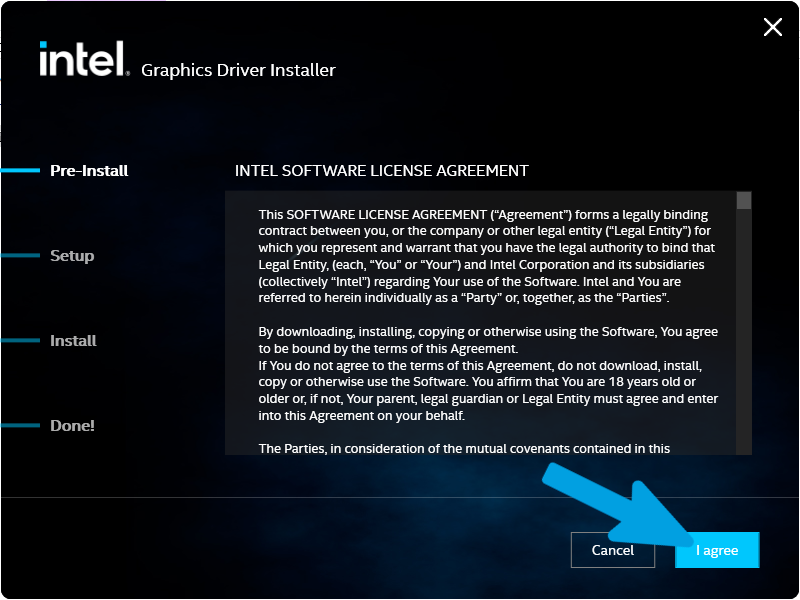Select the Pre-Install step
Viewport: 800px width, 600px height.
coord(89,170)
